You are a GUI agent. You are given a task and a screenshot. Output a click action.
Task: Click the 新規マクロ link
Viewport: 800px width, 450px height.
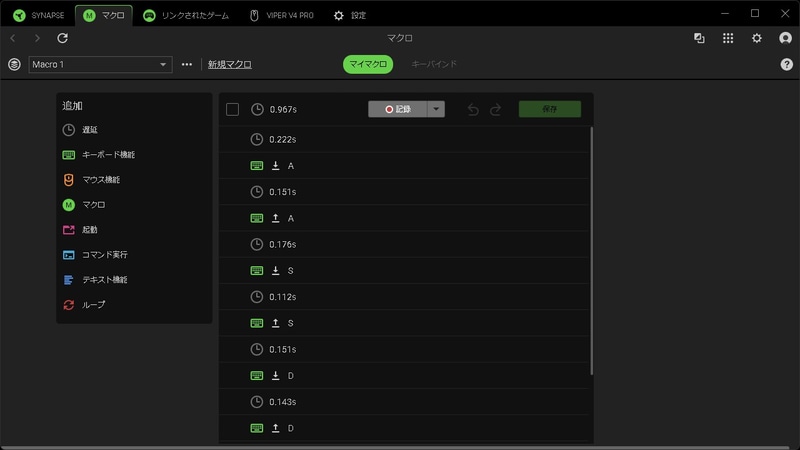click(x=230, y=64)
